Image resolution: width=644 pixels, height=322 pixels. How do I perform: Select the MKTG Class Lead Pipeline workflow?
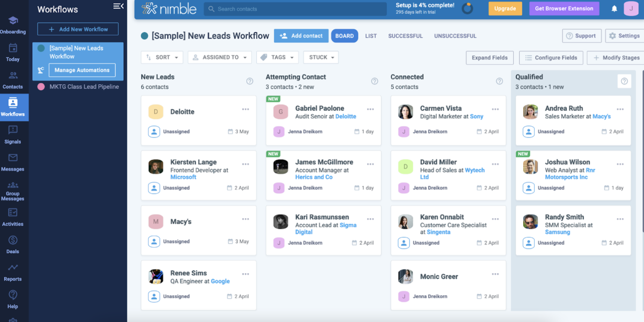84,87
